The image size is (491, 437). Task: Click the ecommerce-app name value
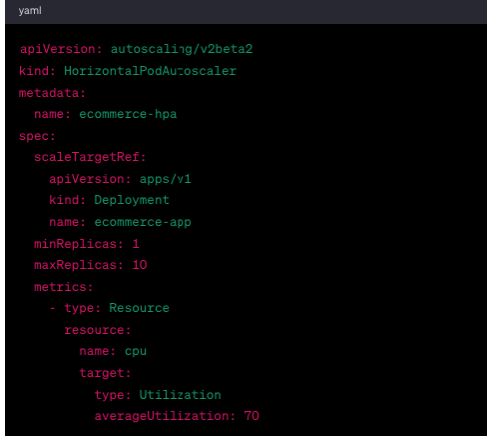coord(143,222)
